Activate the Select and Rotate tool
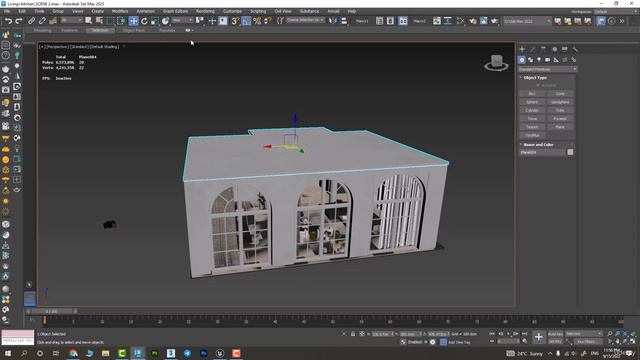The width and height of the screenshot is (640, 360). point(144,21)
